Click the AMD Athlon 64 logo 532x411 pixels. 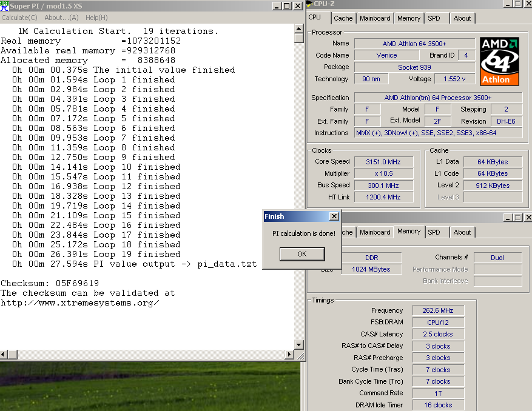(499, 61)
